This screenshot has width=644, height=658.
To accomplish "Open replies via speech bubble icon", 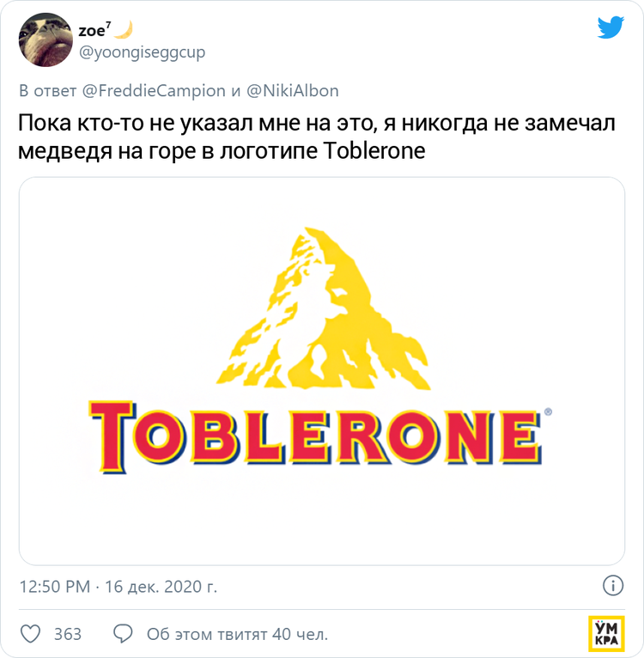I will 123,634.
